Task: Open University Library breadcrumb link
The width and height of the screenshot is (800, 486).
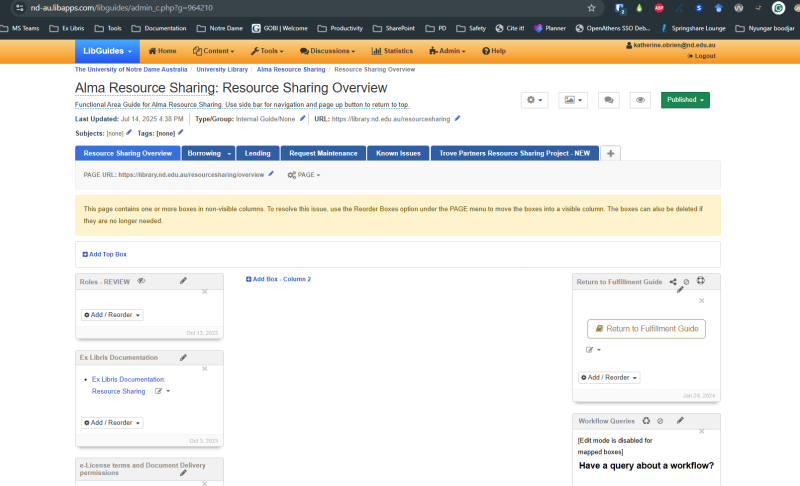Action: point(222,69)
